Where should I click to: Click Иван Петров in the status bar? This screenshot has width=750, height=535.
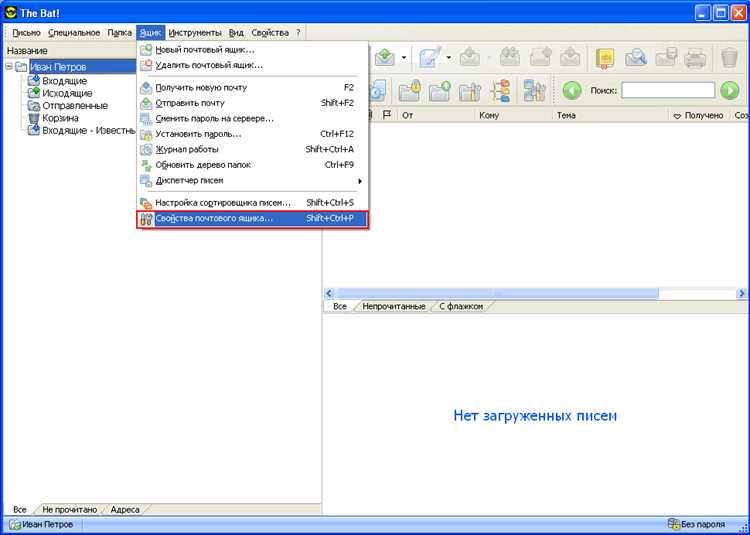pyautogui.click(x=42, y=524)
